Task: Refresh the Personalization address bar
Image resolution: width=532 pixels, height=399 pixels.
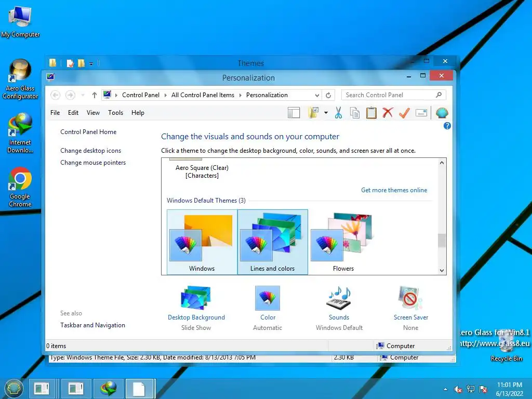Action: pyautogui.click(x=328, y=96)
